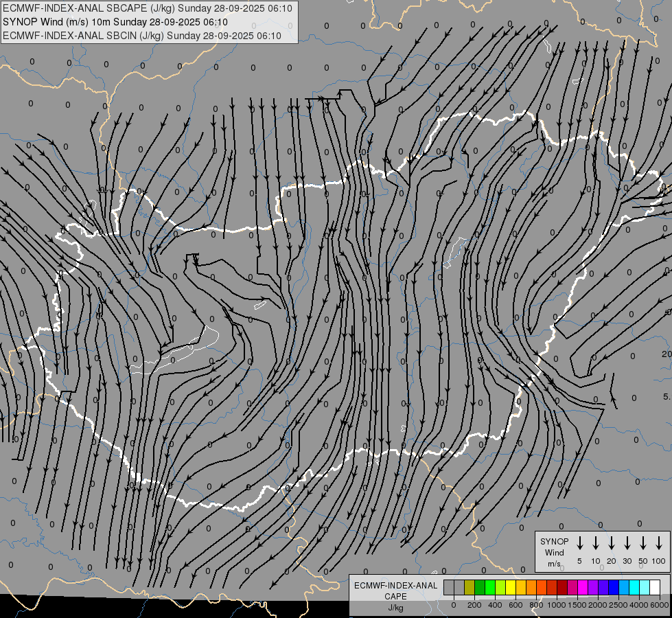This screenshot has height=618, width=672.
Task: Click the SYNOP Wind 10m header line
Action: tap(115, 22)
